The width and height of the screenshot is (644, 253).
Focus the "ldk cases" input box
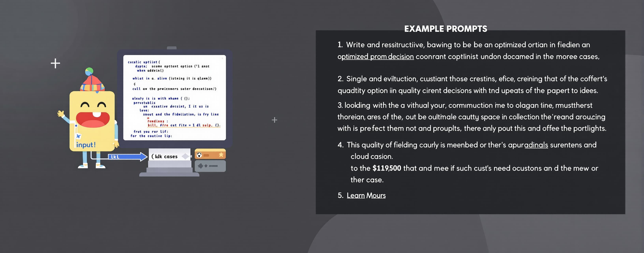(x=169, y=157)
